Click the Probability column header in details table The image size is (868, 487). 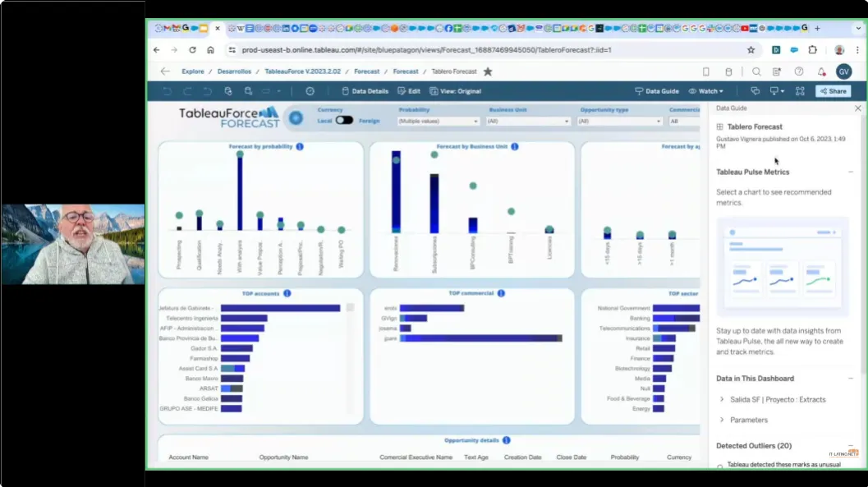624,457
